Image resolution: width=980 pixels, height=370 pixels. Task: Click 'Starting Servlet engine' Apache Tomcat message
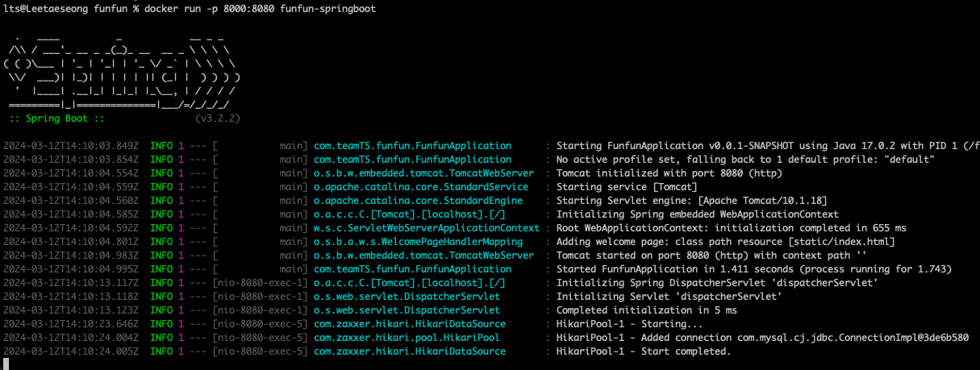point(691,200)
